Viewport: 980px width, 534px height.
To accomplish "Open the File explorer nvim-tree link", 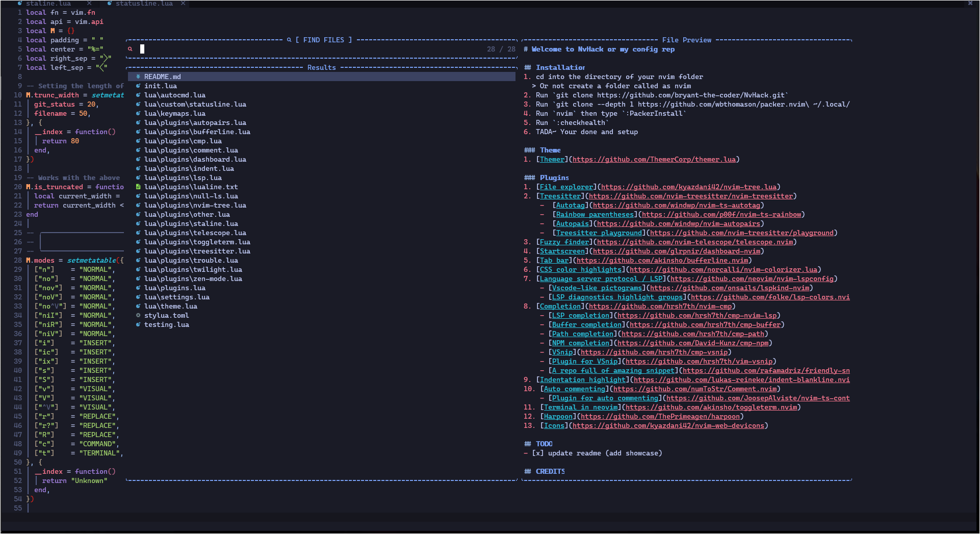I will click(565, 187).
